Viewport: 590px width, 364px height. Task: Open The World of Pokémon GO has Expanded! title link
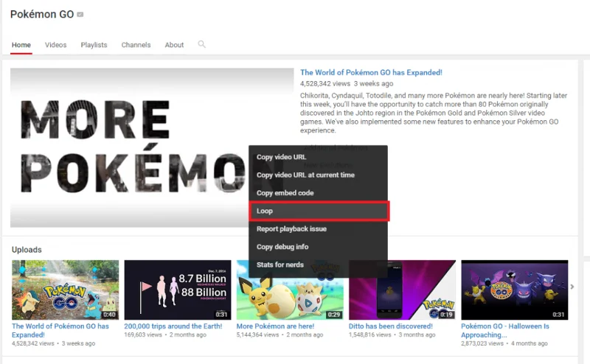[371, 72]
